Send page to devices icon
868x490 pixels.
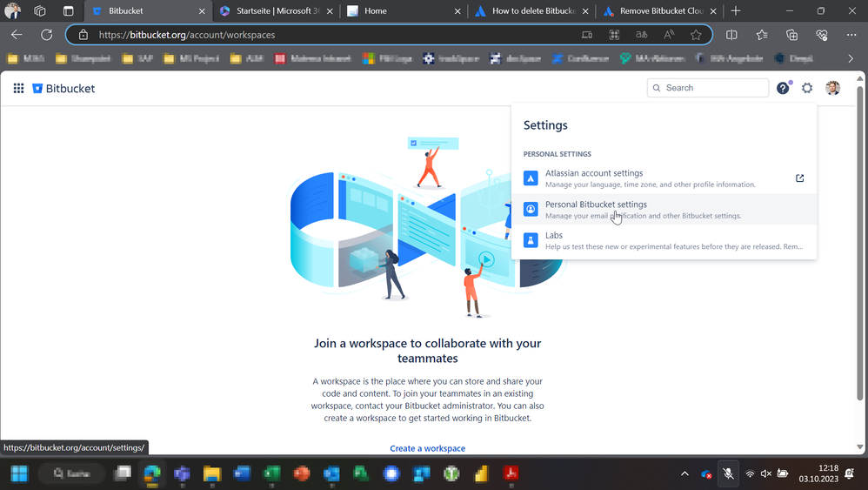pyautogui.click(x=587, y=35)
